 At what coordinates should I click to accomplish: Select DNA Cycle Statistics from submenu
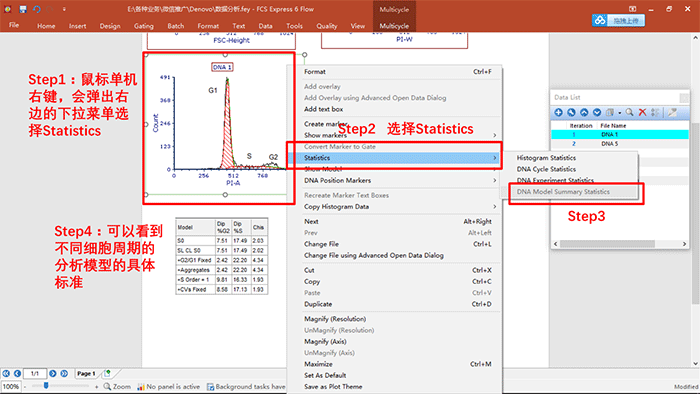point(546,169)
